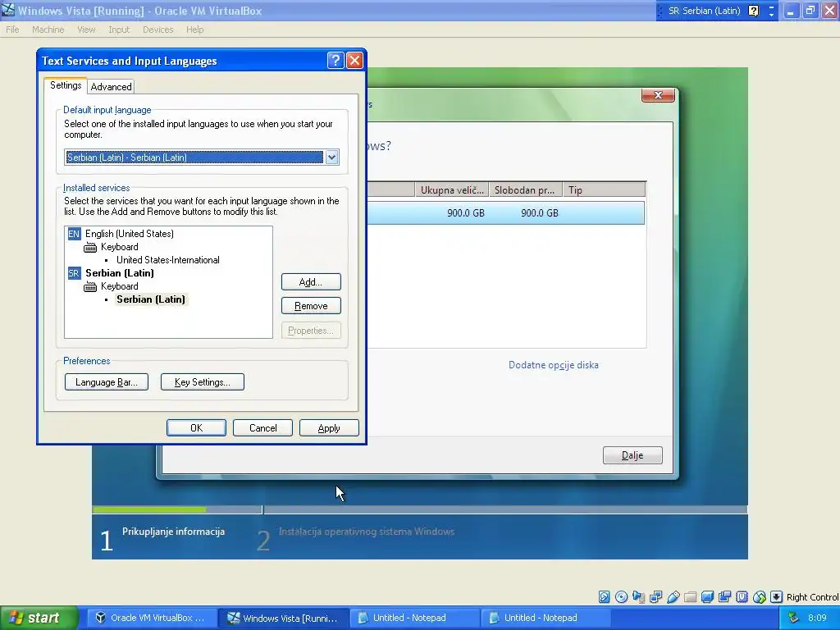The image size is (840, 630).
Task: Click the 8:09 taskbar clock
Action: click(817, 618)
